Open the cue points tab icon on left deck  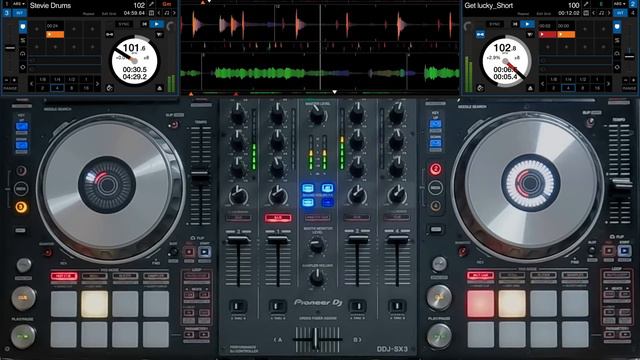23,27
